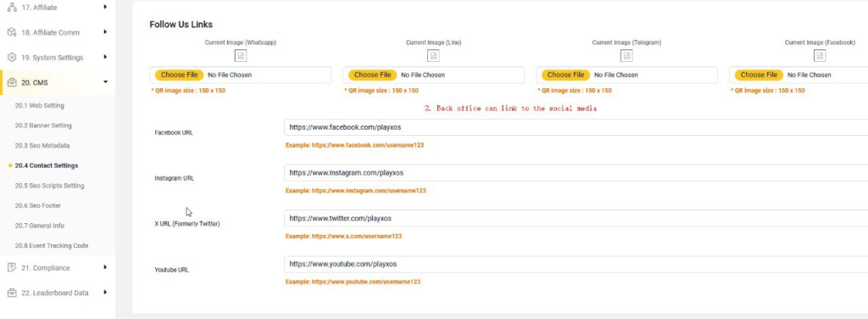Click the Instagram URL label
The image size is (868, 319).
(175, 178)
